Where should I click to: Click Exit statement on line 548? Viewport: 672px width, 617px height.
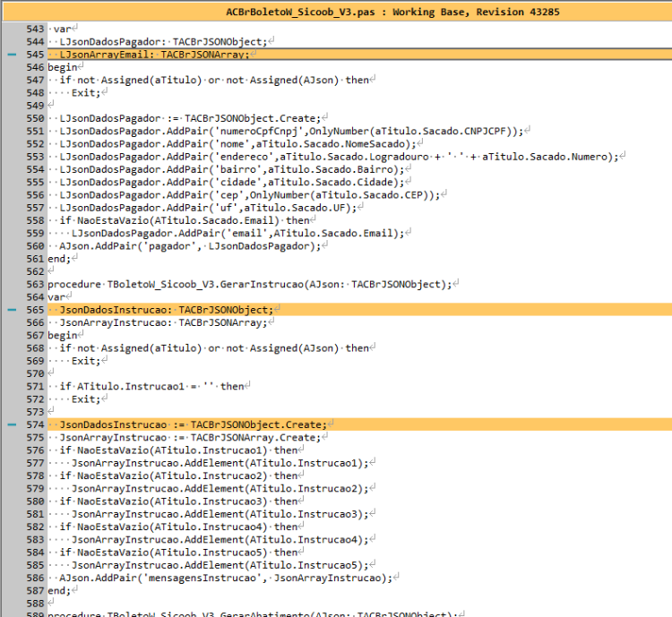tap(86, 92)
